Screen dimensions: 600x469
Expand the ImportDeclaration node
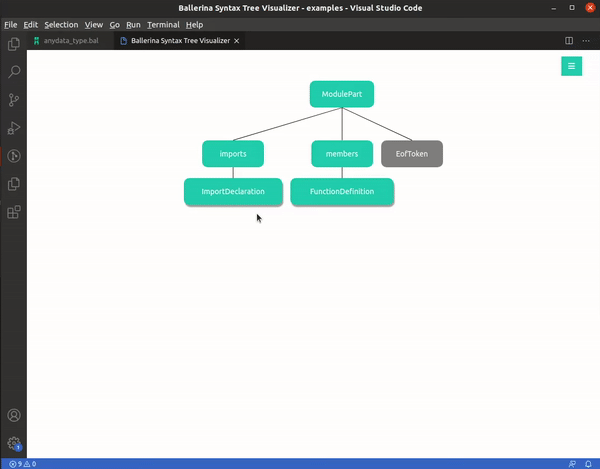pyautogui.click(x=233, y=192)
